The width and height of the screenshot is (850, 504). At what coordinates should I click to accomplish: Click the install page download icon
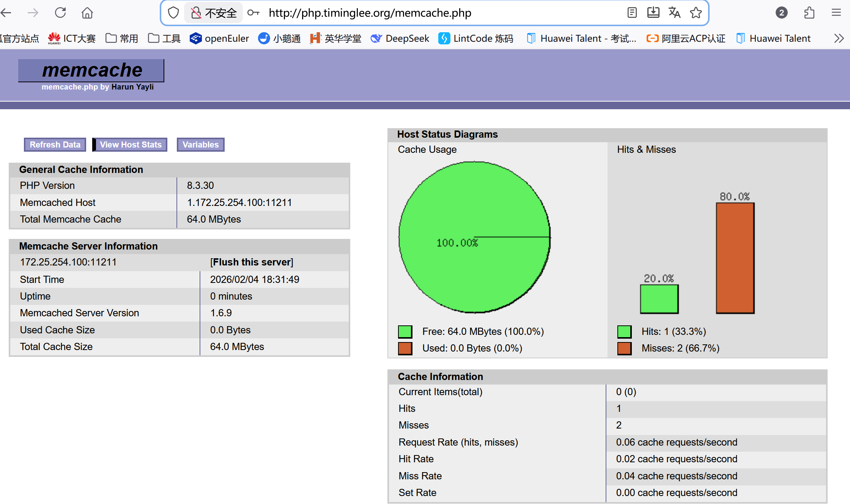click(653, 13)
